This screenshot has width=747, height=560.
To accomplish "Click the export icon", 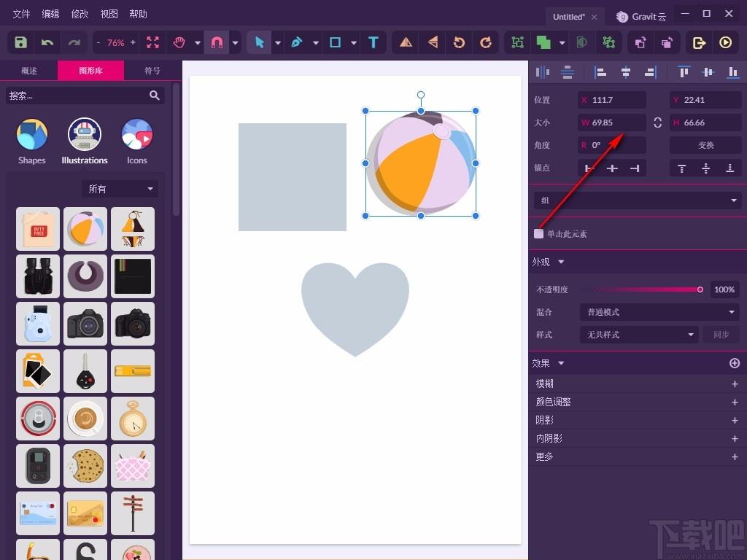I will (699, 42).
